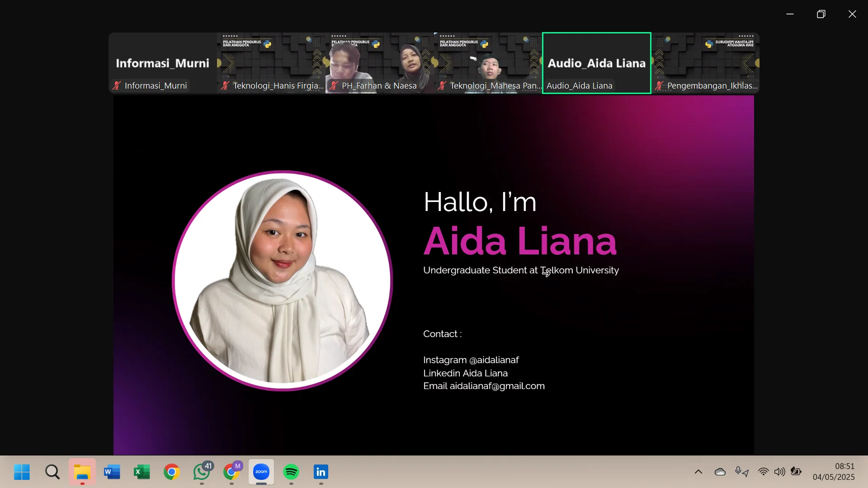Click muted mic icon for Teknologi_Hanis

coord(225,85)
